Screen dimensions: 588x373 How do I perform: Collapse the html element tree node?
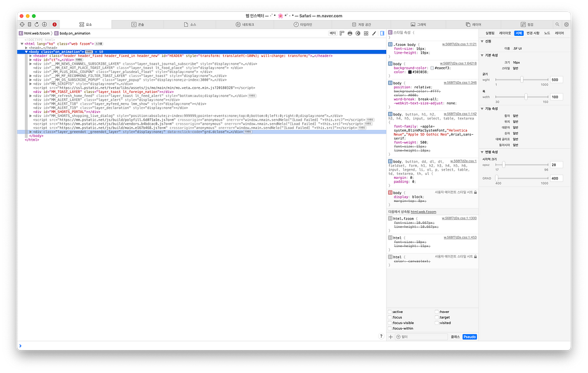(x=22, y=44)
